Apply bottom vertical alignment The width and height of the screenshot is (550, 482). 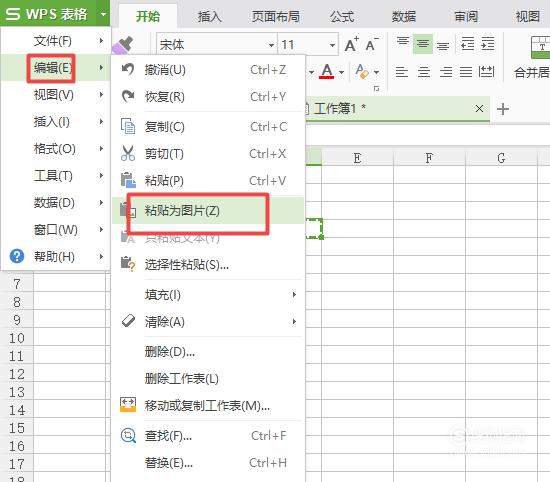click(443, 46)
